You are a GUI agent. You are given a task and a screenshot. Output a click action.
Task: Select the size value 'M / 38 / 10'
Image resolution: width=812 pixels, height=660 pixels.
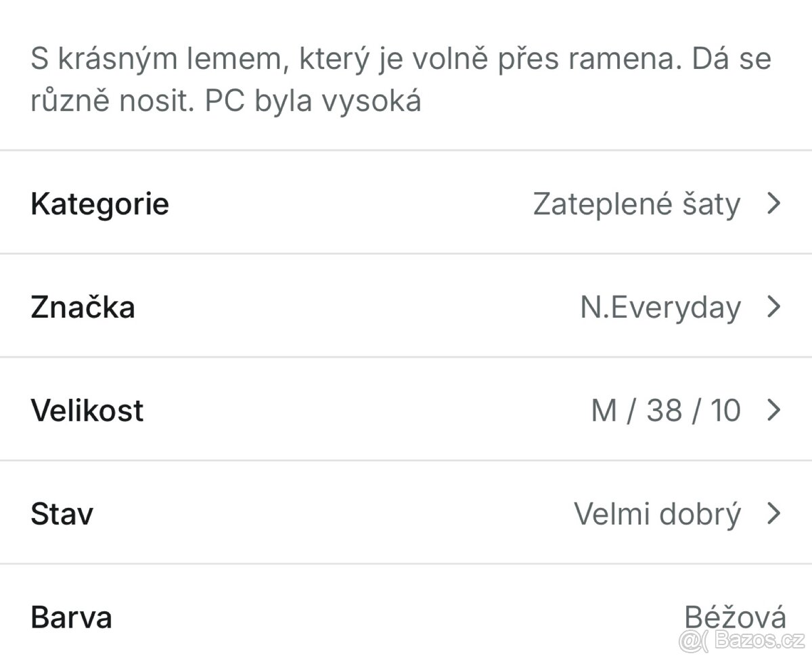click(x=663, y=410)
